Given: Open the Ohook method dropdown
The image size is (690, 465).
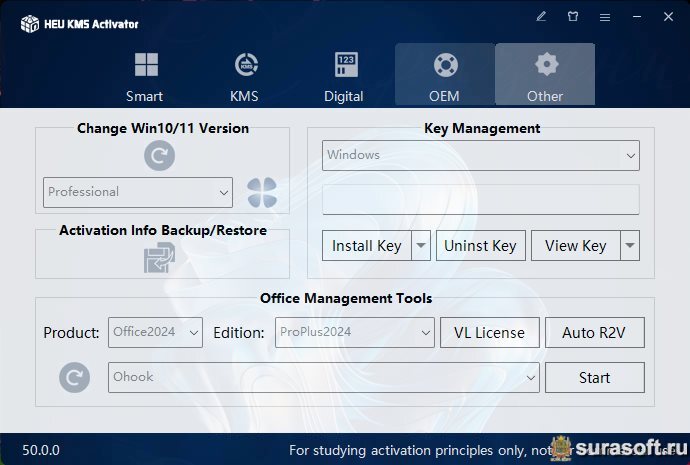Looking at the screenshot, I should click(323, 377).
